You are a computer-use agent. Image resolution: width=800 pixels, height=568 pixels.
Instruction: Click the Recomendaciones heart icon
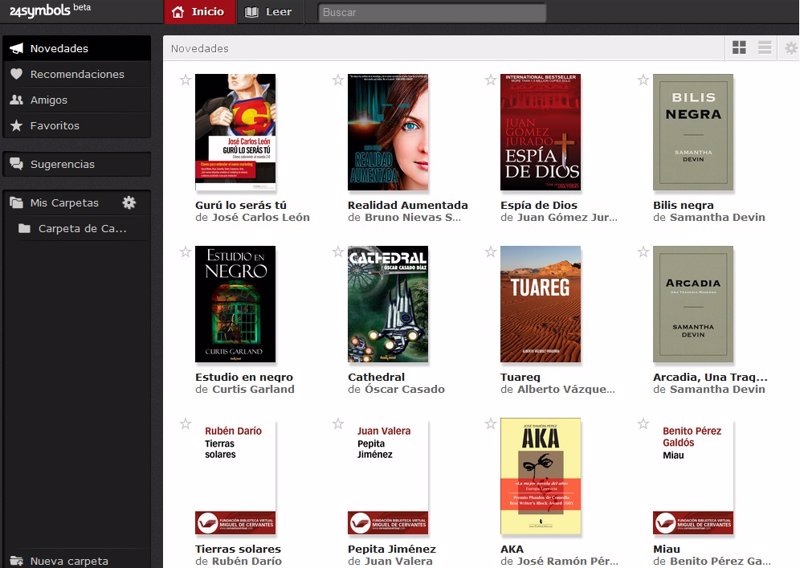point(16,74)
